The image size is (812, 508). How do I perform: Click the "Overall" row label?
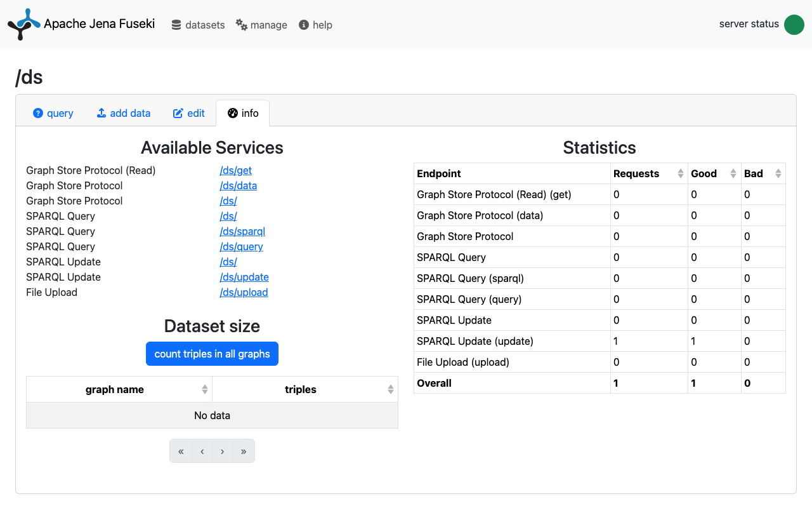click(x=435, y=383)
